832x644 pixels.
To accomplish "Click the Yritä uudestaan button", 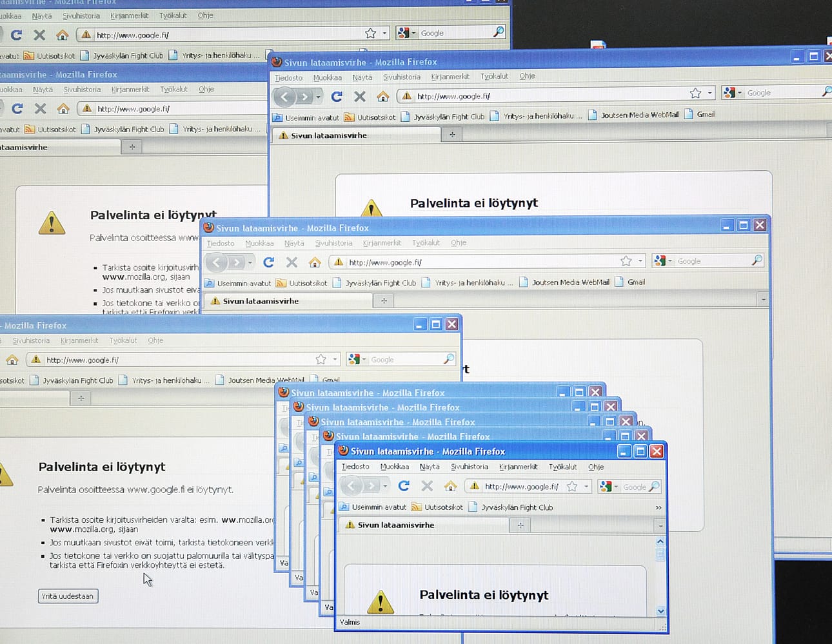I will pyautogui.click(x=68, y=596).
